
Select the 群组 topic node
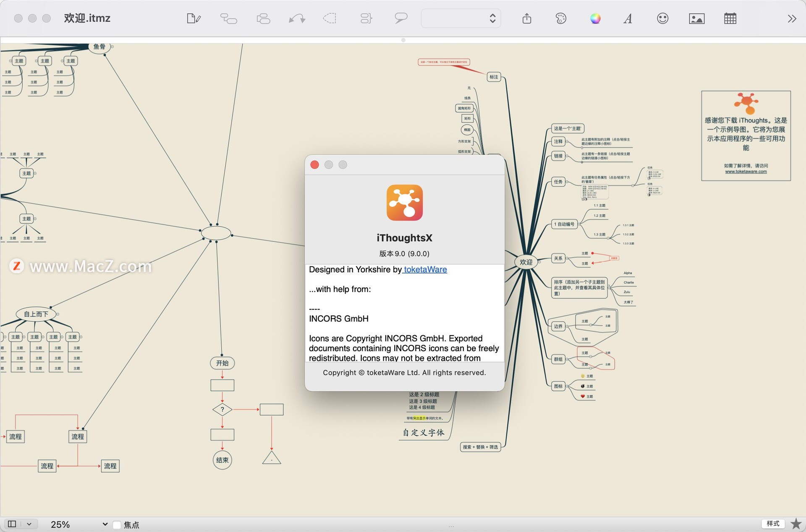tap(558, 359)
